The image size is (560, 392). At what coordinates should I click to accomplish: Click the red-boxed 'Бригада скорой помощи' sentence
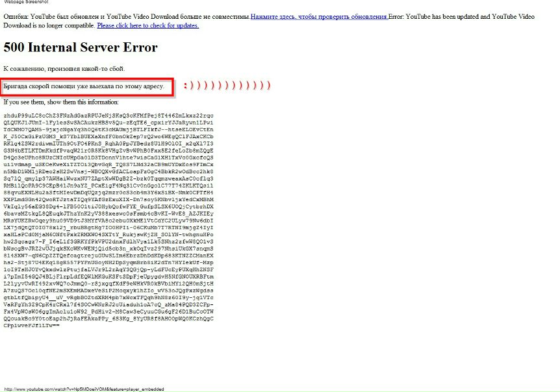coord(84,86)
